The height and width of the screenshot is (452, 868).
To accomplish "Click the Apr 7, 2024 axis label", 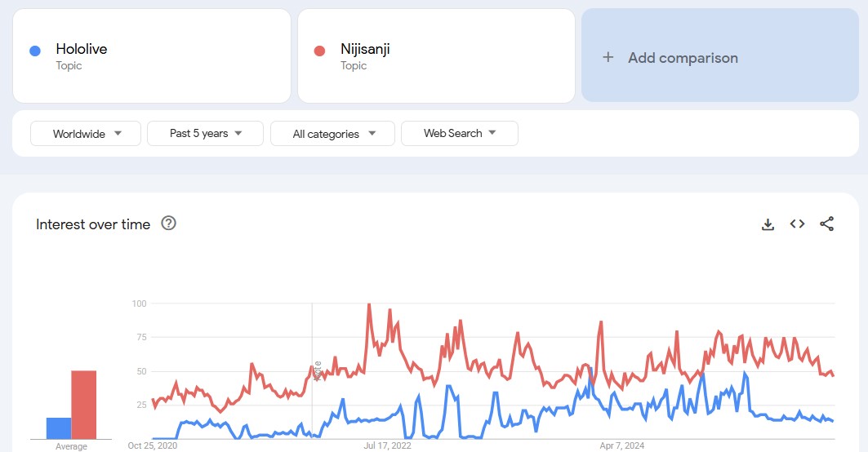I will (x=622, y=445).
